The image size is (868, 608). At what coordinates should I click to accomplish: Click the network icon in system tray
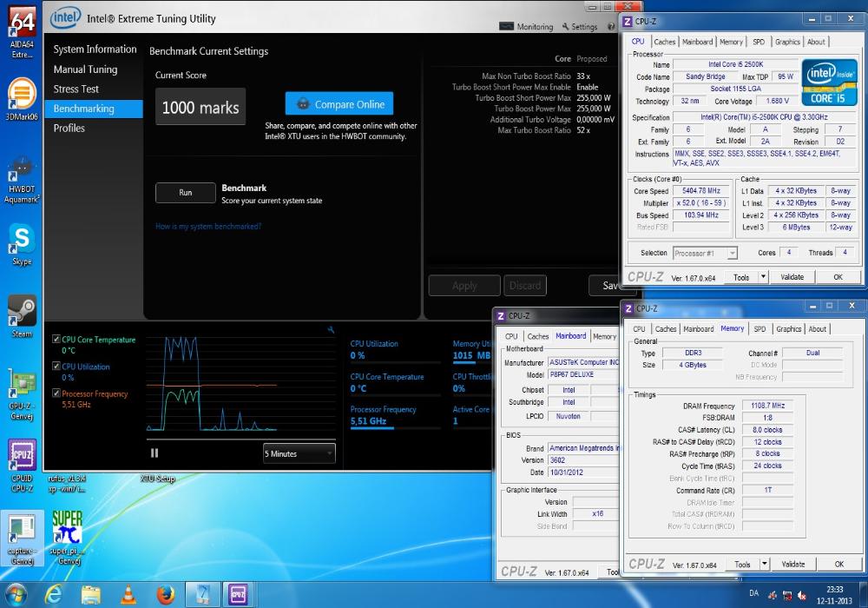pyautogui.click(x=787, y=596)
